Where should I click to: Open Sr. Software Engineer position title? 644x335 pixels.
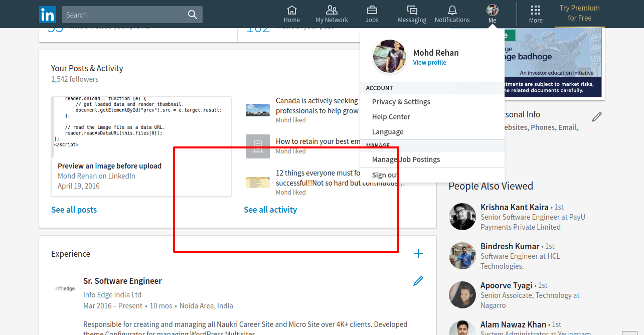click(x=122, y=281)
